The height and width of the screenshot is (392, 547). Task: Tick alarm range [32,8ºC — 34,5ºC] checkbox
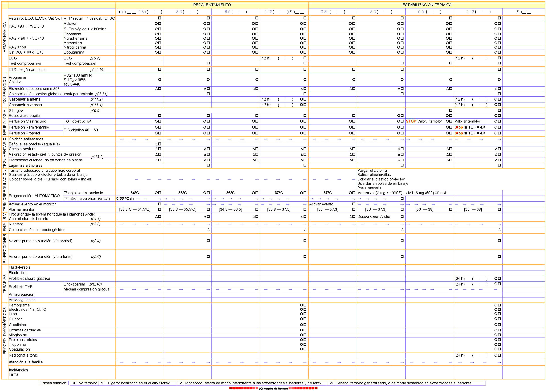[x=159, y=209]
